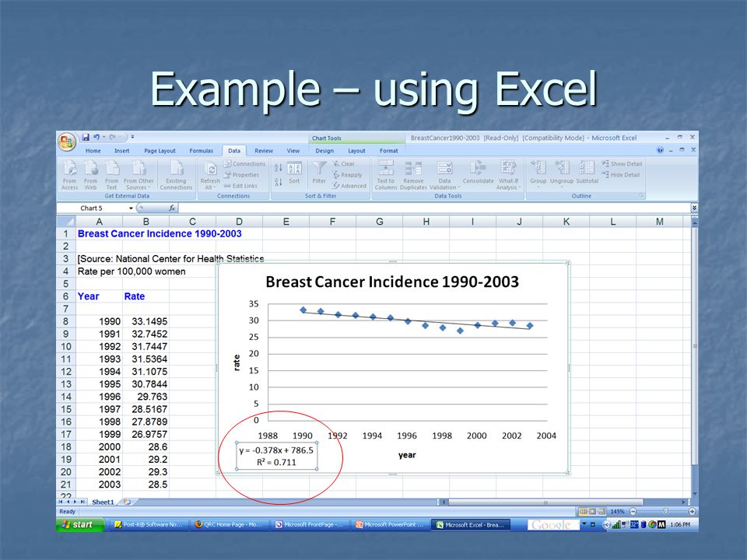Screen dimensions: 747x560
Task: Click Remove Duplicates
Action: [x=413, y=175]
